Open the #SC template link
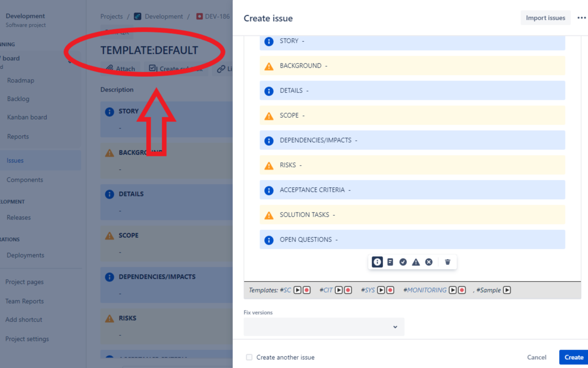This screenshot has height=368, width=588. [x=286, y=290]
